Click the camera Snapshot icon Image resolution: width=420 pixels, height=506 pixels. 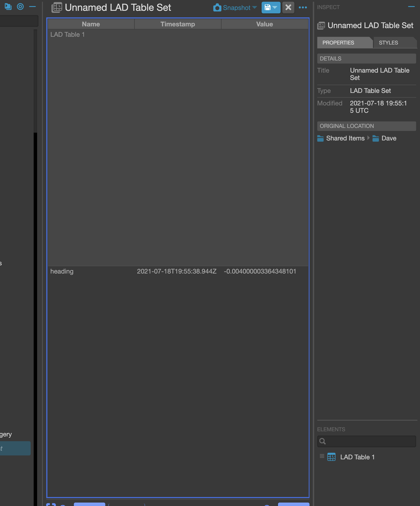[x=217, y=8]
